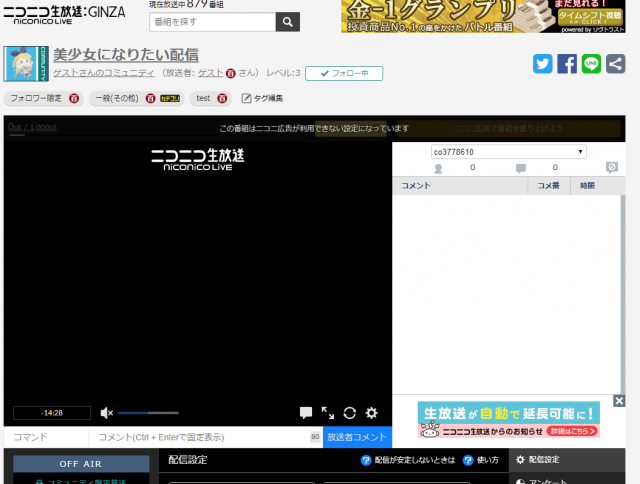Focus the コマンド command input

tap(47, 437)
